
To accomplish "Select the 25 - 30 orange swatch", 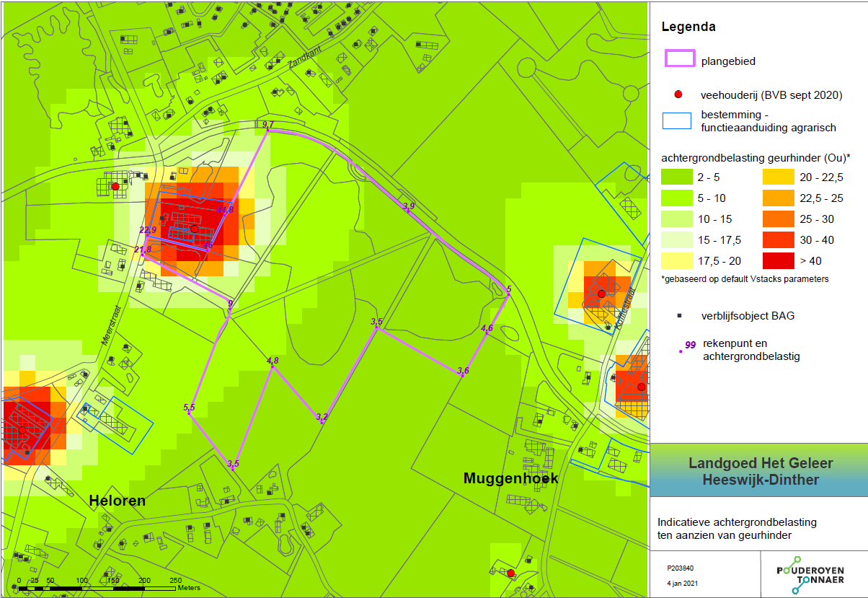I will 779,219.
